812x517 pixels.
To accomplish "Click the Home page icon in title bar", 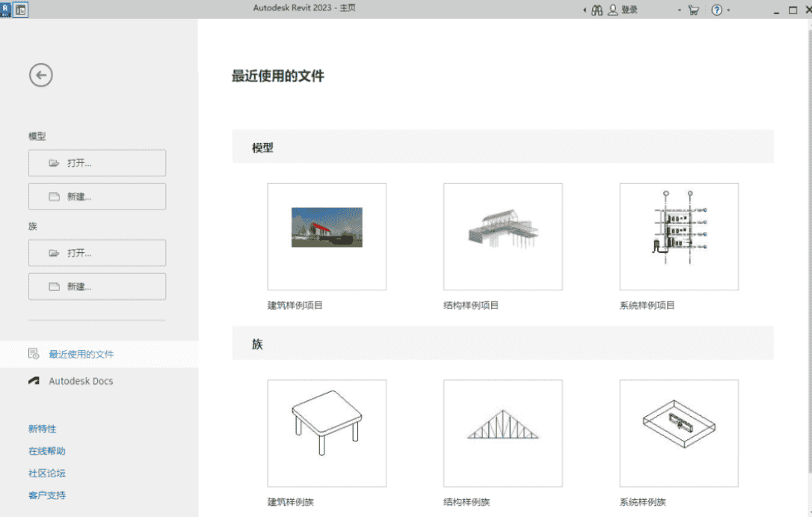I will click(21, 10).
